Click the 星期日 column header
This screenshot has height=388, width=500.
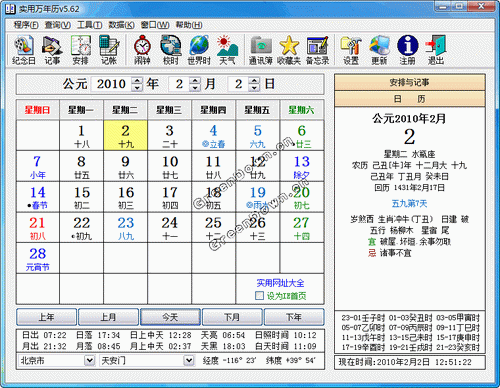38,110
